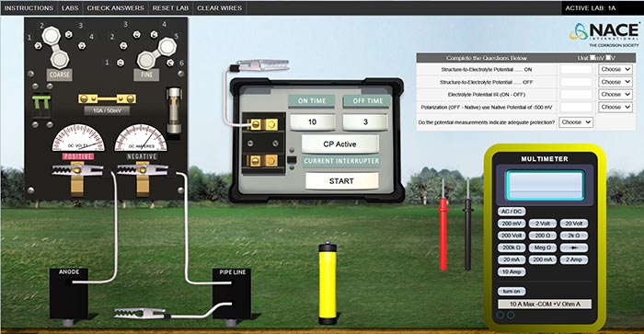
Task: Open the Structure-to-Electrolyte ON unit dropdown
Action: tap(615, 69)
